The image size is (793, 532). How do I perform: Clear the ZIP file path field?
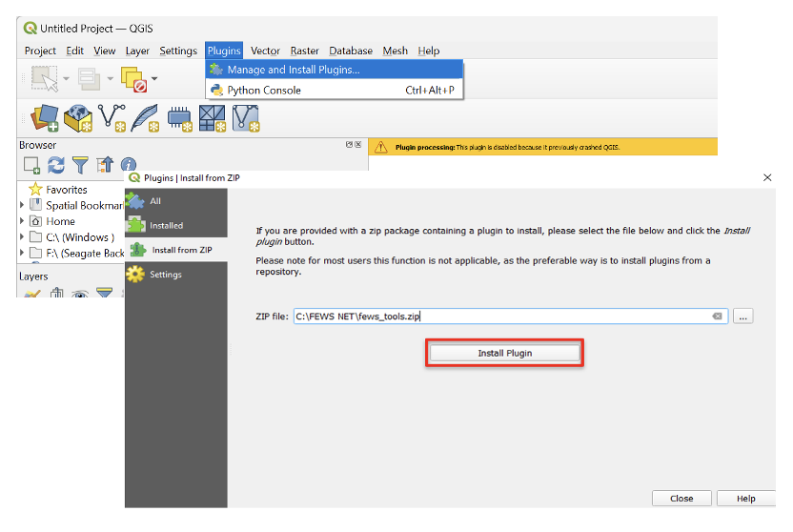click(x=717, y=317)
